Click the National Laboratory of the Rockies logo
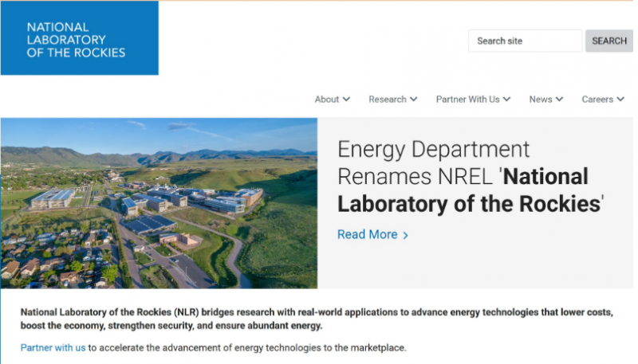Screen dimensions: 638x364 [79, 39]
